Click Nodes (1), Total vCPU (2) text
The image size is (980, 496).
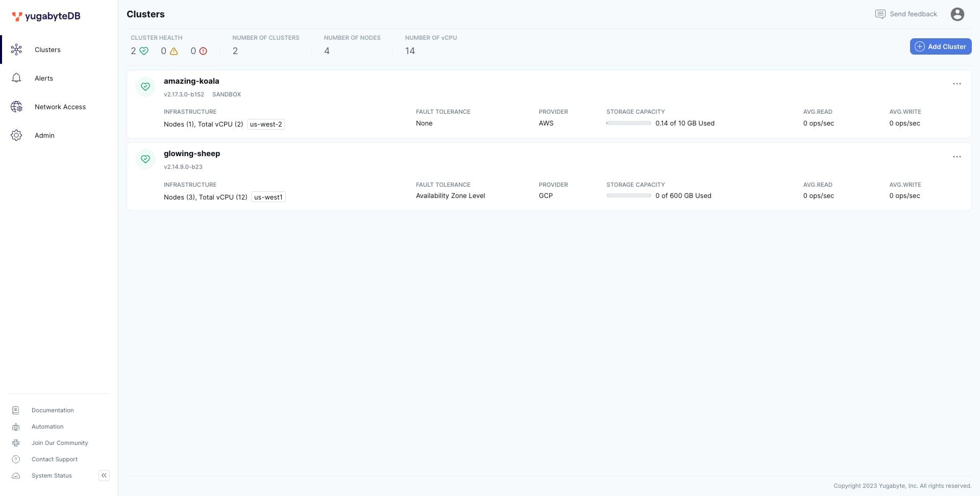[204, 124]
